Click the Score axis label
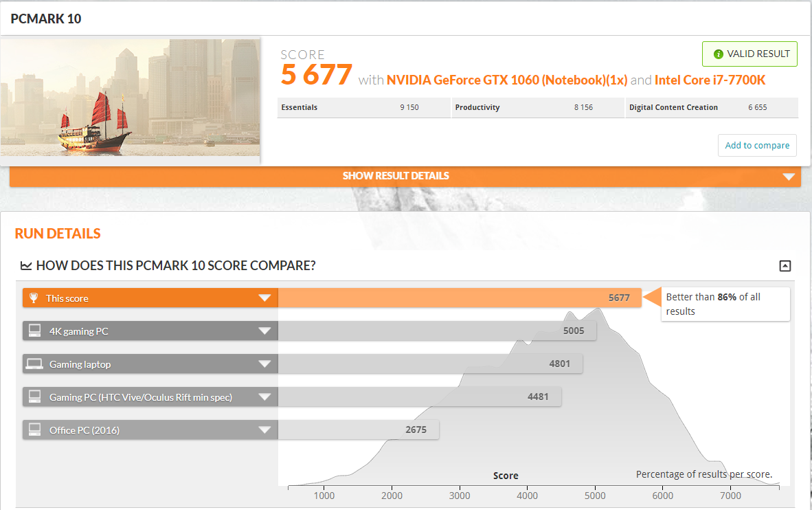 (x=506, y=475)
